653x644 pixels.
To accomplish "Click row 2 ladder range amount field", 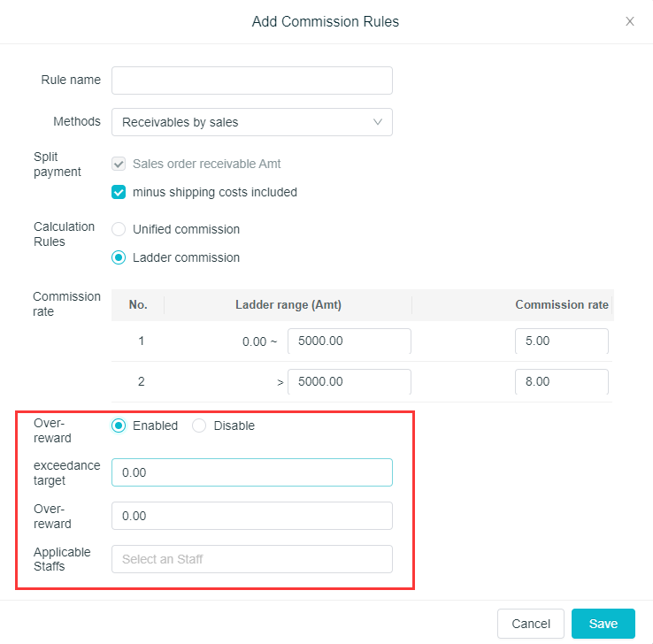I will (x=349, y=382).
